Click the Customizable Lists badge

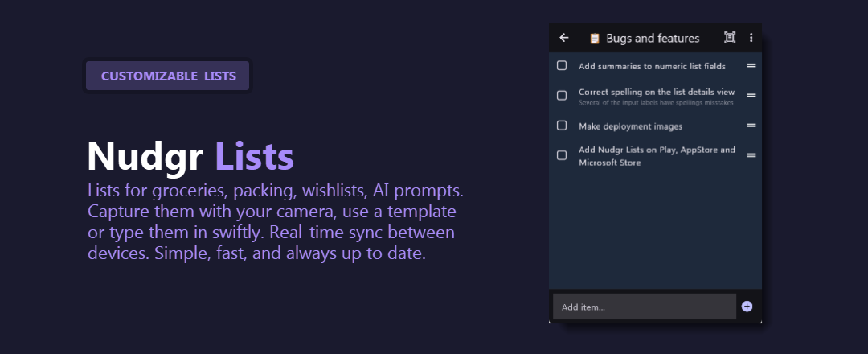(x=168, y=76)
